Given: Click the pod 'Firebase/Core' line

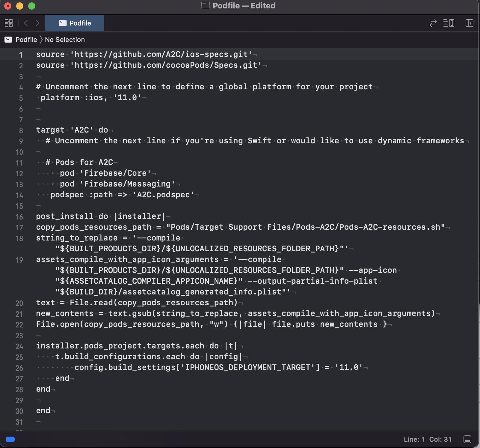Looking at the screenshot, I should click(x=105, y=173).
